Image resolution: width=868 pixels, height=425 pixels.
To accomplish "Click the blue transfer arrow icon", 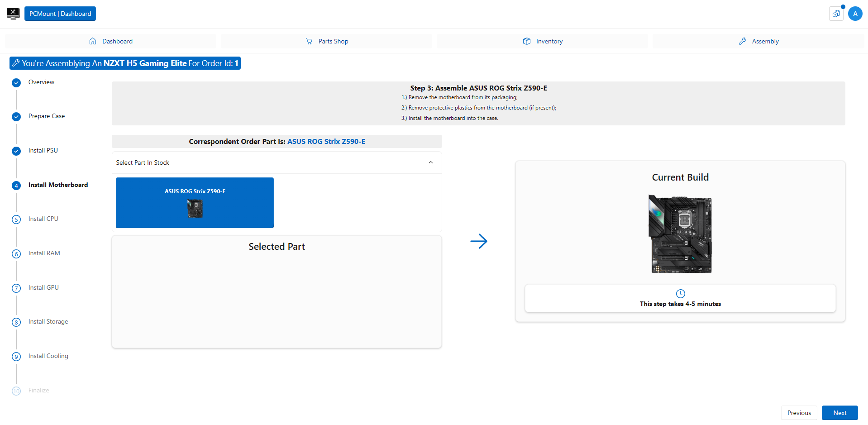I will pos(479,241).
